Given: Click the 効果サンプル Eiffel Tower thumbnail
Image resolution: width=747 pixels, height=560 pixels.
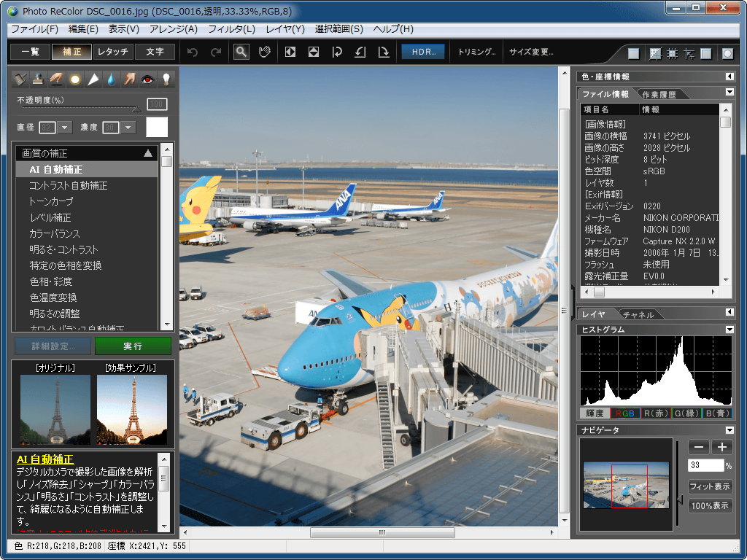Looking at the screenshot, I should pos(132,410).
